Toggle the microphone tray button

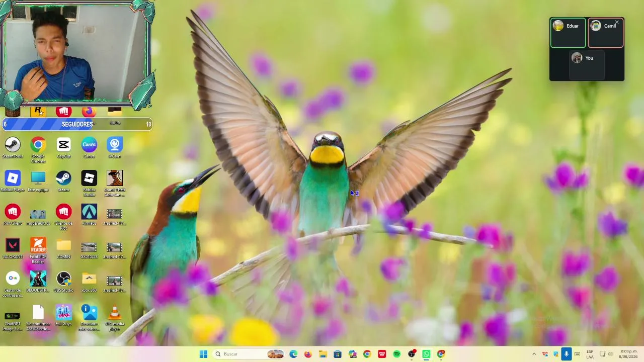(566, 354)
